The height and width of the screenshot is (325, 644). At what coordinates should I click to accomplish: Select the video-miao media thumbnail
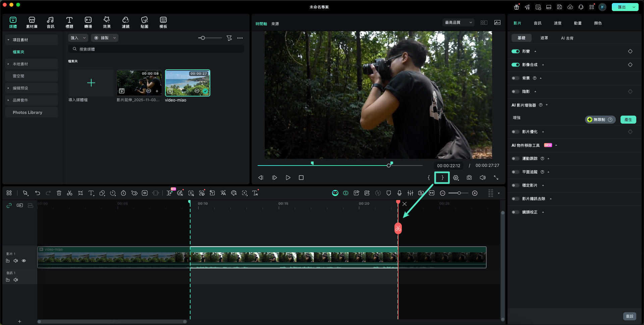(x=187, y=83)
